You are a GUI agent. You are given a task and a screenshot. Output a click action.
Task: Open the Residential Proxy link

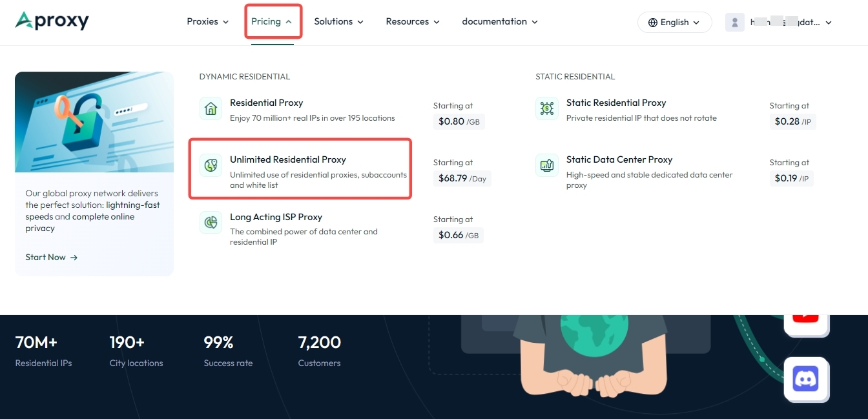[x=266, y=103]
